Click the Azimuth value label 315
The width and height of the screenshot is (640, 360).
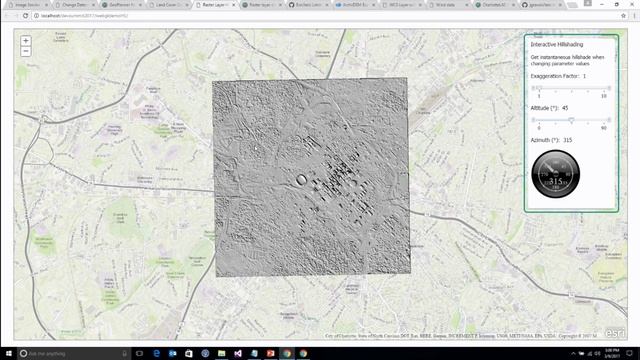[567, 140]
